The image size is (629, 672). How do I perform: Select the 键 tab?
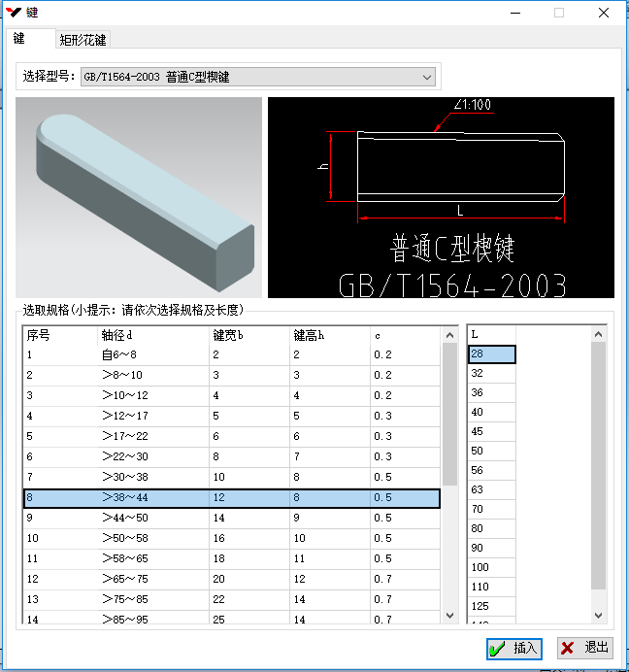20,39
